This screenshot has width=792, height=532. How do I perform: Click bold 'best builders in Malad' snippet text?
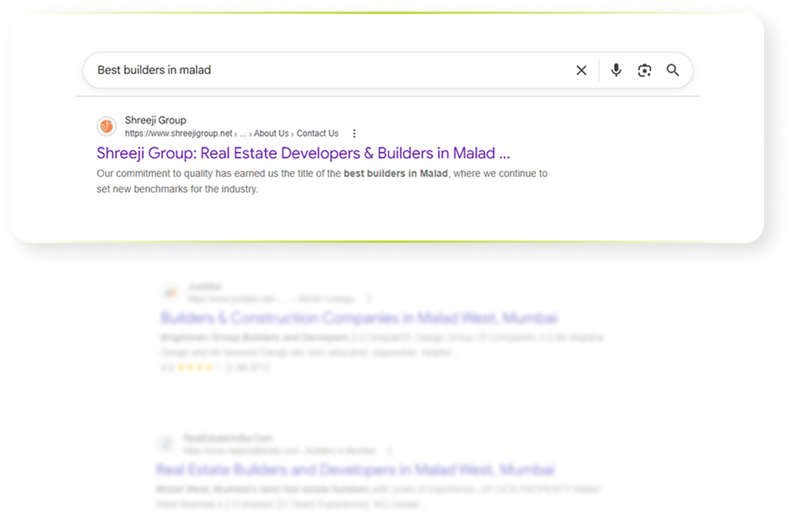395,173
